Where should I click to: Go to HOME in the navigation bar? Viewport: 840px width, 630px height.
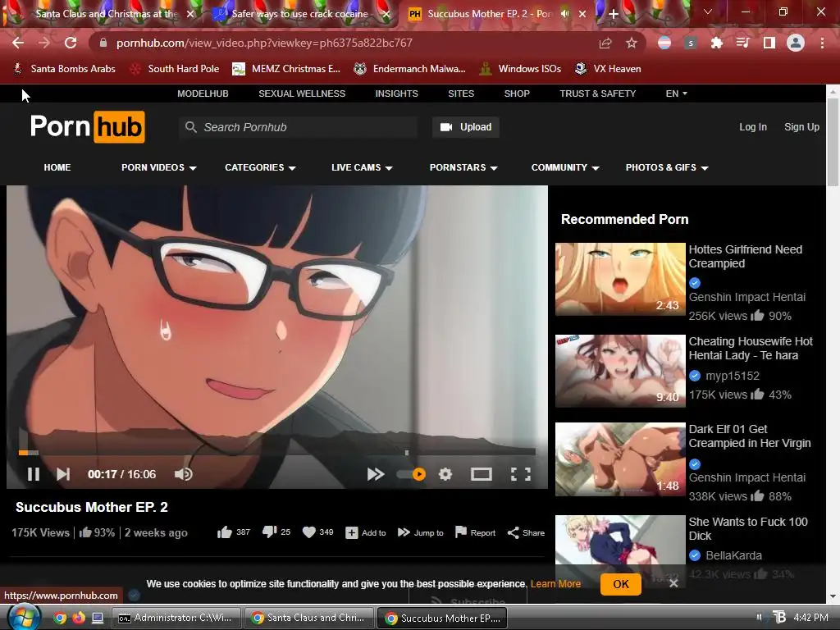tap(57, 167)
